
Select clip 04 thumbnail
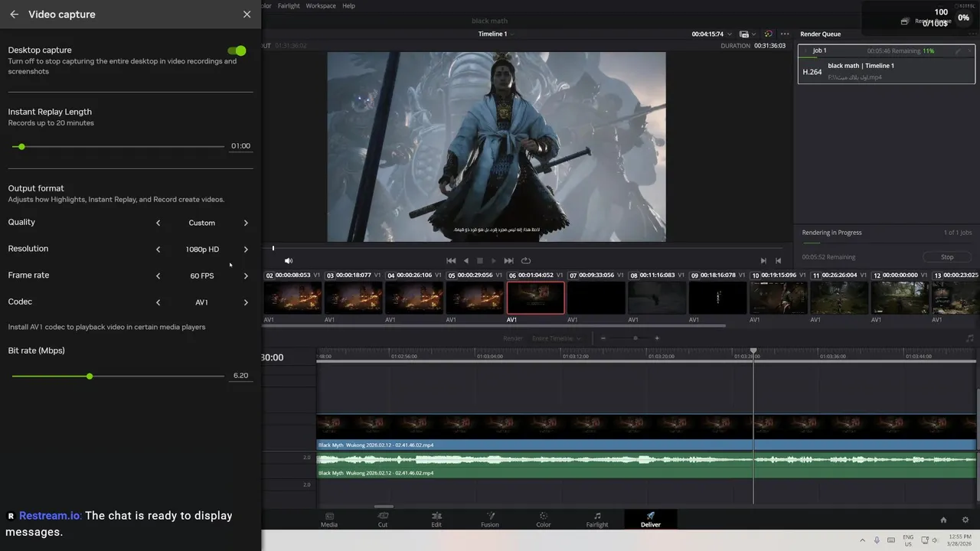(x=414, y=298)
